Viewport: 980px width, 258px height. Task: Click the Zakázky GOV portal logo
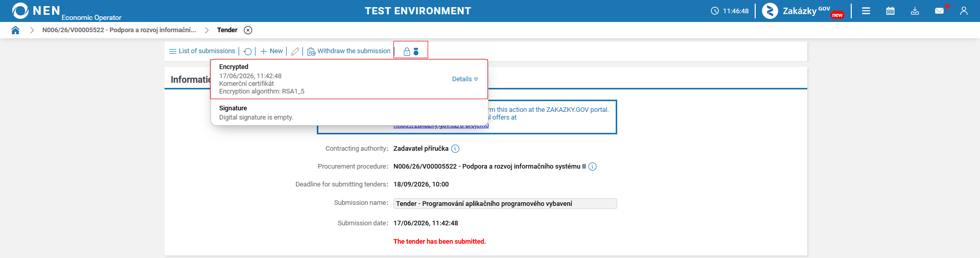click(x=803, y=11)
